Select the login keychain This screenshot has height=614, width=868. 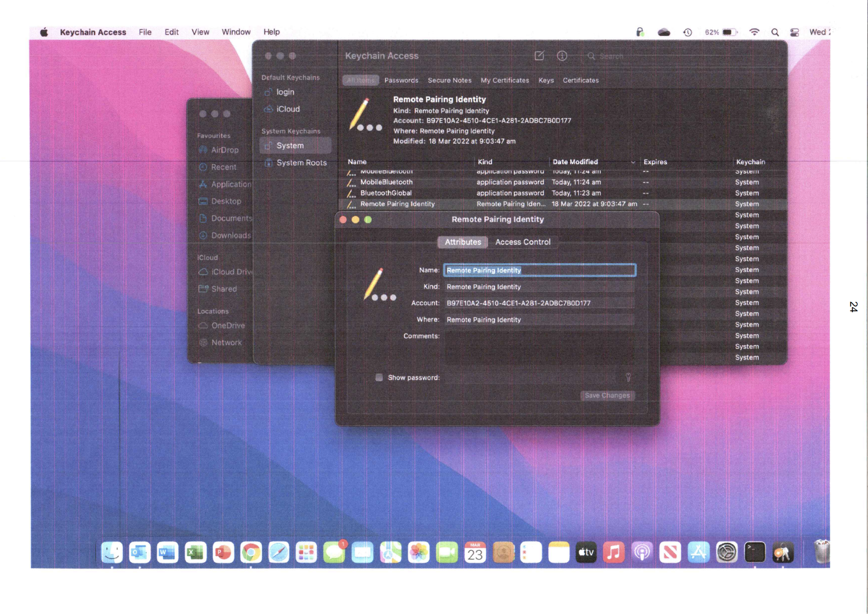click(x=285, y=92)
